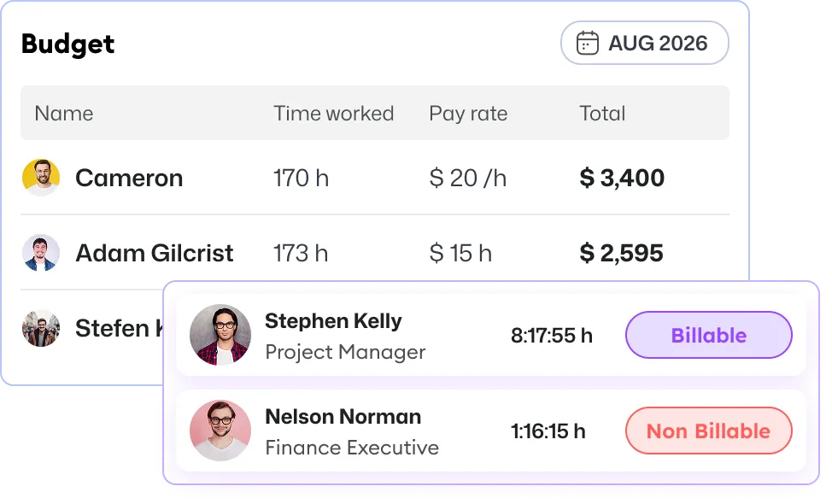The width and height of the screenshot is (832, 504).
Task: Expand Nelson Norman's time entry details
Action: click(x=427, y=431)
